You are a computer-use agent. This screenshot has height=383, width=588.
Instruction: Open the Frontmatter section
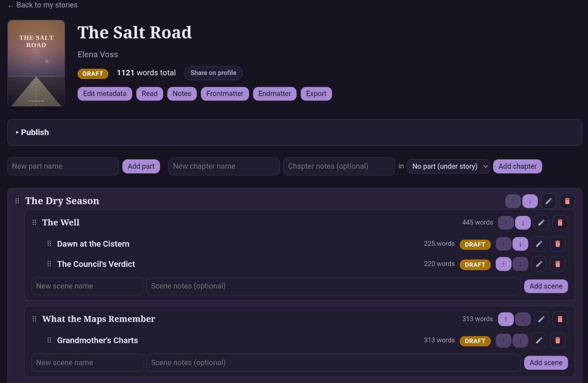pos(225,94)
